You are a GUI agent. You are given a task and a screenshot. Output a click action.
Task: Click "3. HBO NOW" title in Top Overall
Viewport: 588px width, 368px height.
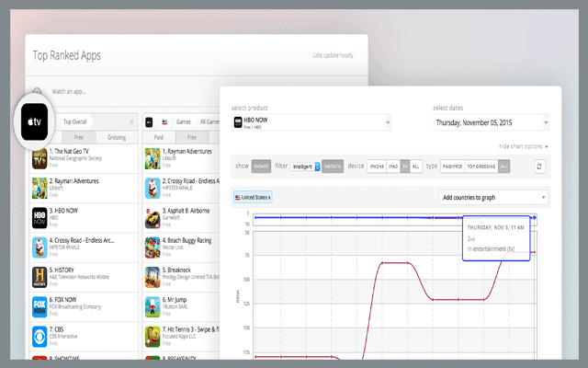coord(63,211)
